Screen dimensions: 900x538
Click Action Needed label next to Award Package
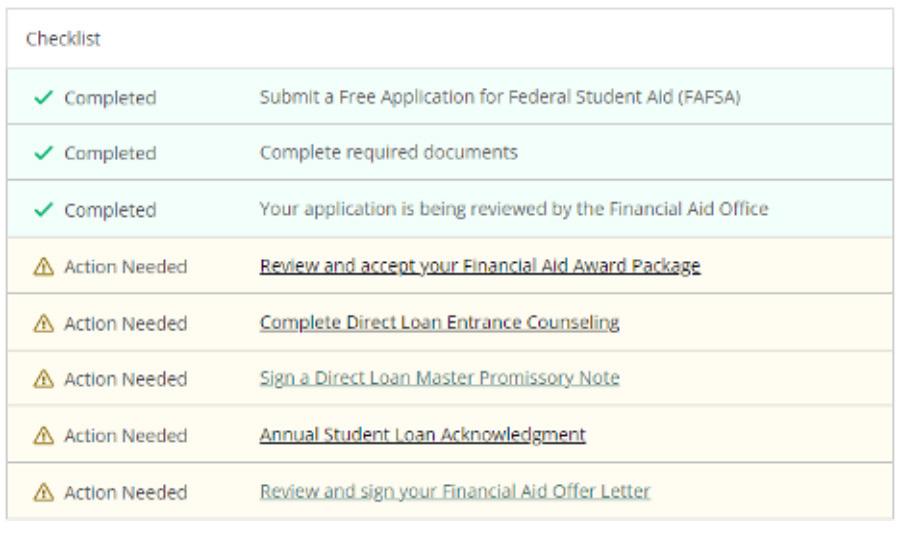click(x=125, y=267)
